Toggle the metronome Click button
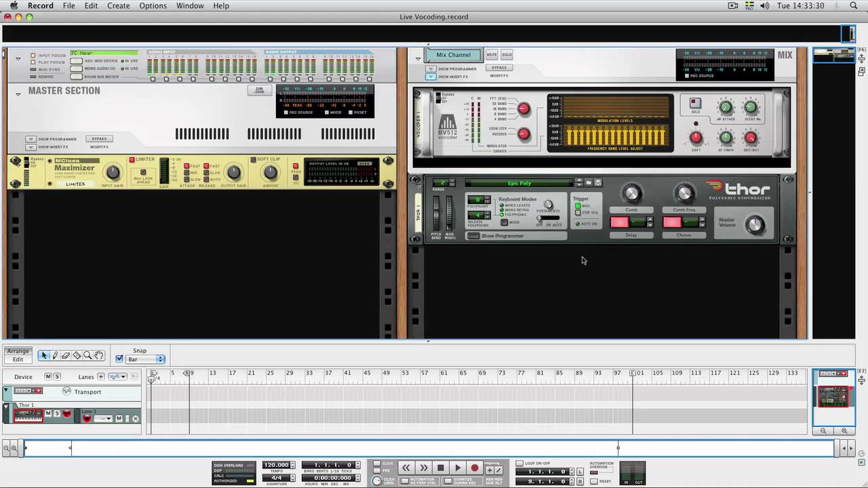868x488 pixels. (377, 464)
